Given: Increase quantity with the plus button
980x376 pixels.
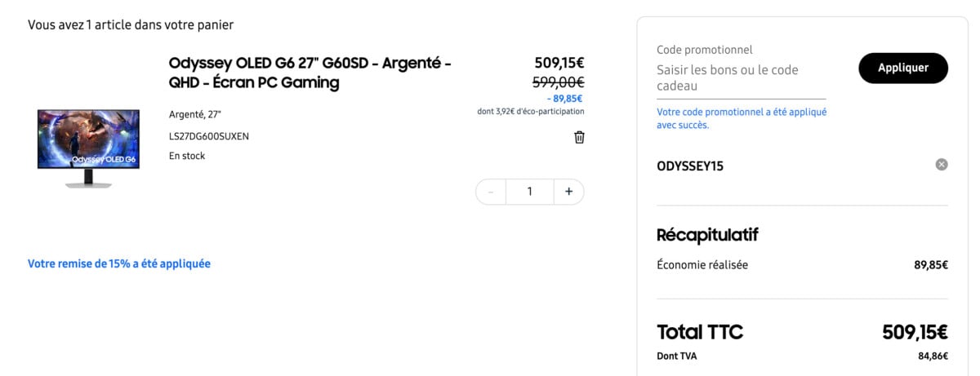Looking at the screenshot, I should click(568, 192).
